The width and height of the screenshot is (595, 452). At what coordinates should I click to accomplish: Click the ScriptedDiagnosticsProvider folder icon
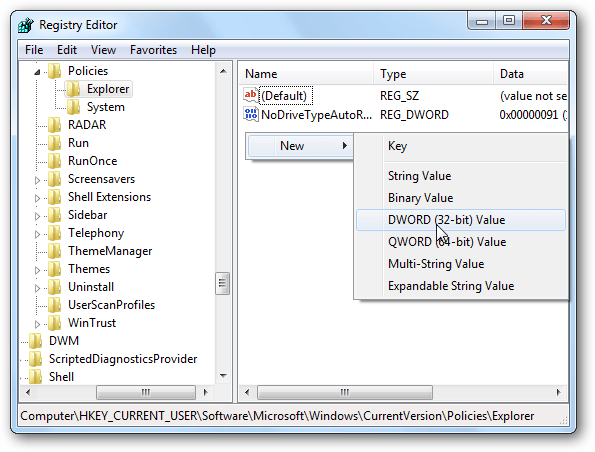coord(35,359)
